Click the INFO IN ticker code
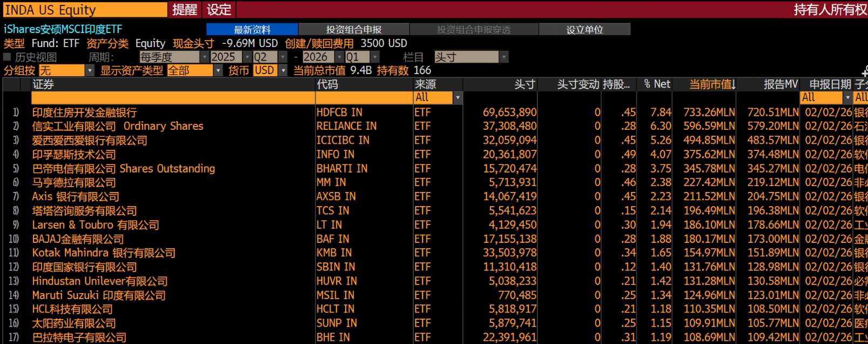Viewport: 868px width, 344px height. 335,154
